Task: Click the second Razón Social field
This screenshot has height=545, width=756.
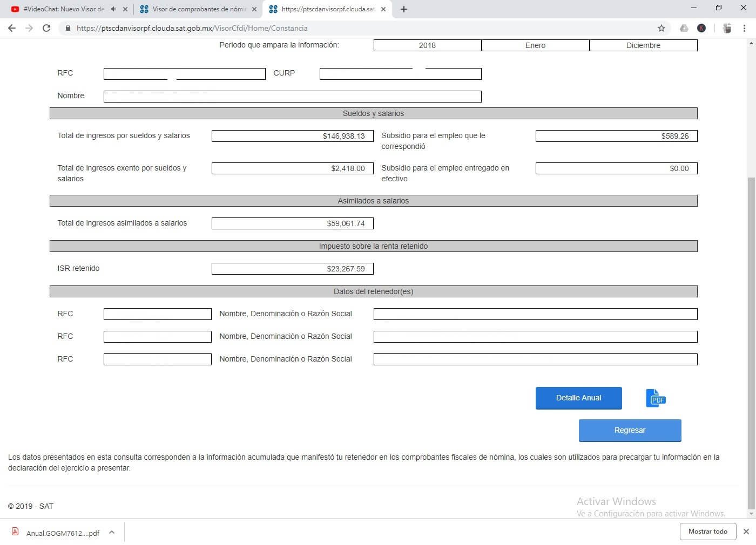Action: [x=535, y=337]
